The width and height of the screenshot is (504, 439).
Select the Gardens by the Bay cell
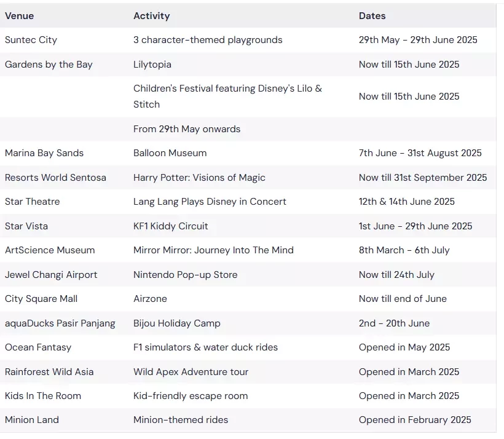point(49,65)
